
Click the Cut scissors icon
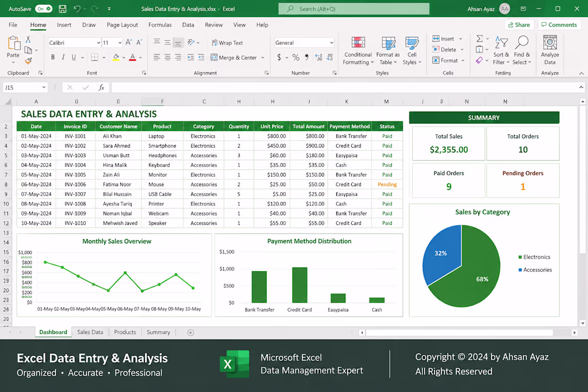click(28, 40)
